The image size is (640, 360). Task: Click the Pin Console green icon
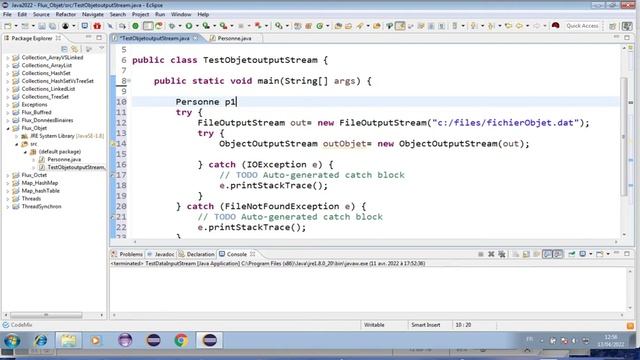[x=572, y=254]
